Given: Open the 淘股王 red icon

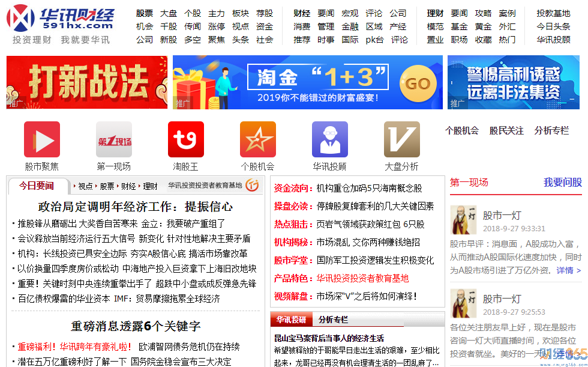Looking at the screenshot, I should point(186,139).
